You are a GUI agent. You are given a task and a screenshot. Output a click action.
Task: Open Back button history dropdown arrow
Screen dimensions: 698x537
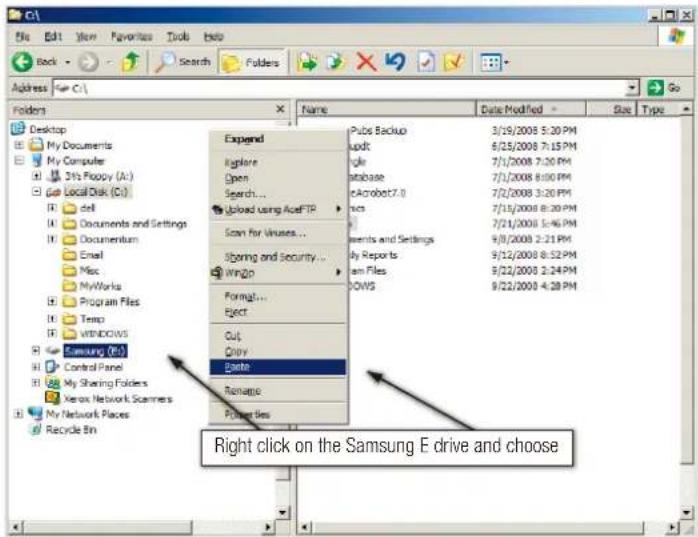tap(68, 62)
